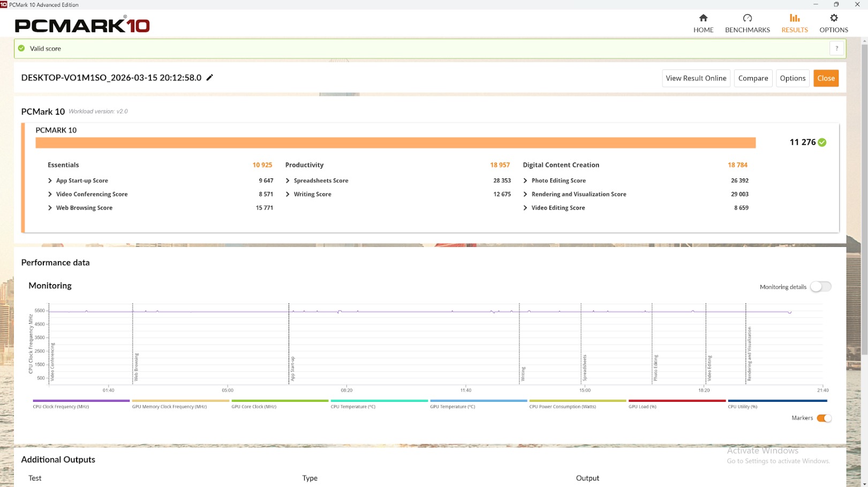Expand Rendering and Visualization Score
Image resolution: width=868 pixels, height=487 pixels.
pyautogui.click(x=525, y=194)
